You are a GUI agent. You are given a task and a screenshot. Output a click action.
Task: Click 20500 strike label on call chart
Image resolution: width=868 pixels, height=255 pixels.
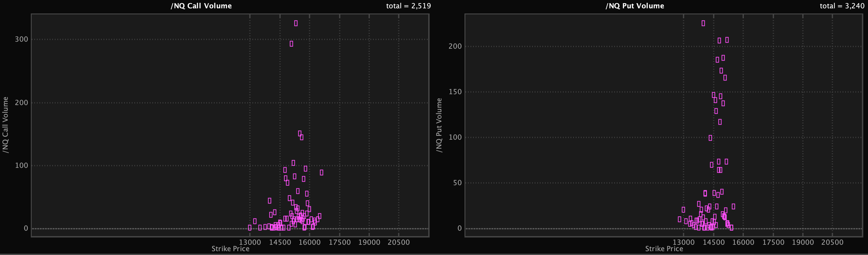[x=399, y=242]
